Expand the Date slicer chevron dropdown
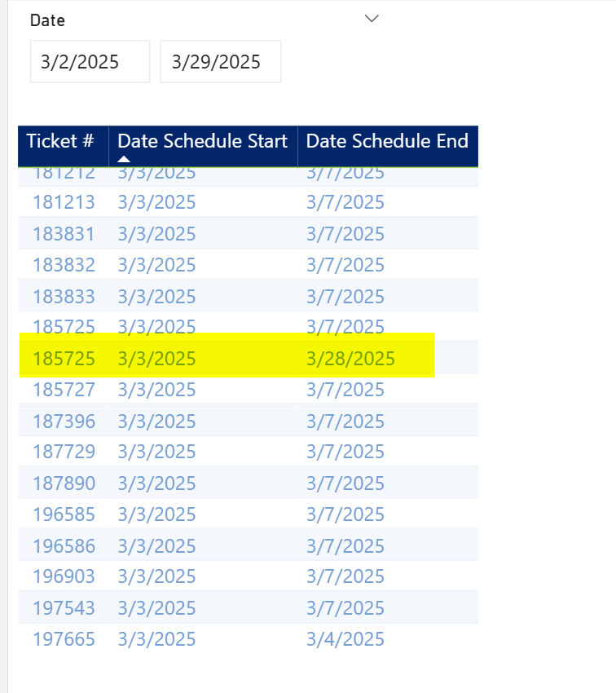Viewport: 616px width, 693px height. [372, 19]
